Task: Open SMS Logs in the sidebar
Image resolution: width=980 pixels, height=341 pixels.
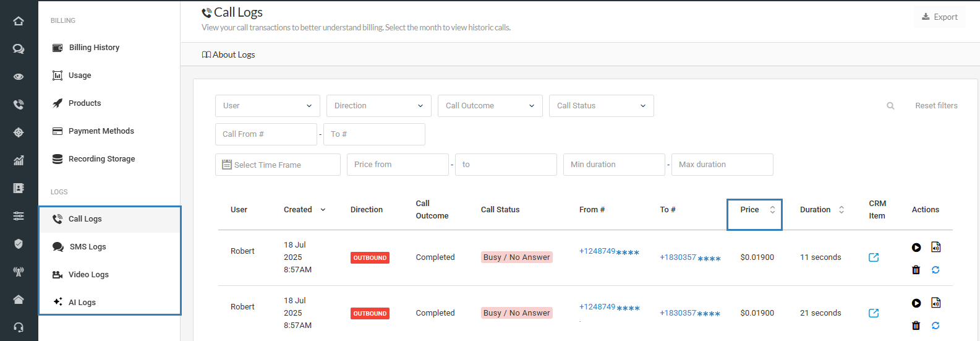Action: click(x=88, y=247)
